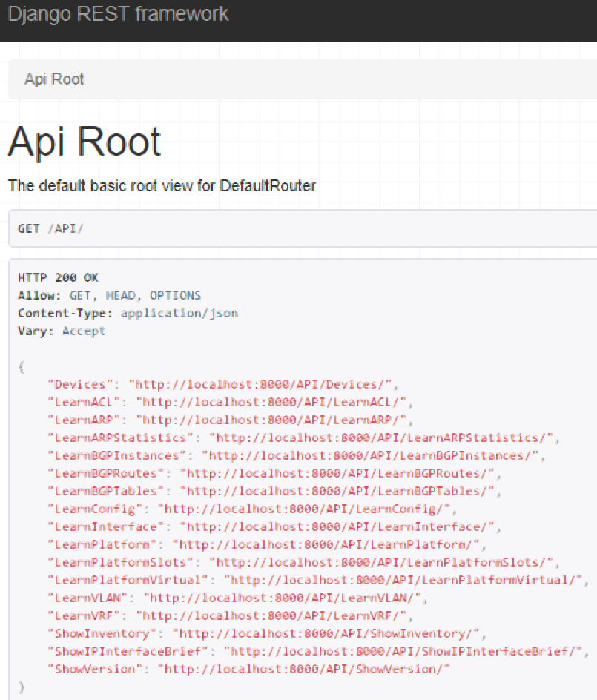Open the LearnVRF API URL link

click(271, 615)
